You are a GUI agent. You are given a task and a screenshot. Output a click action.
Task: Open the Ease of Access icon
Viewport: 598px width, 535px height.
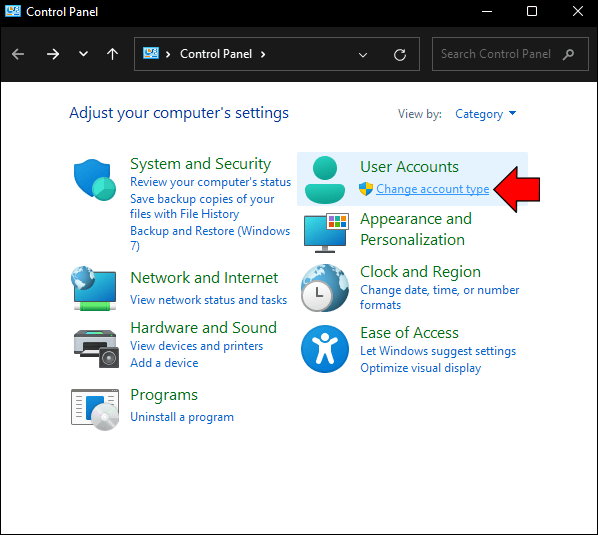click(x=325, y=349)
